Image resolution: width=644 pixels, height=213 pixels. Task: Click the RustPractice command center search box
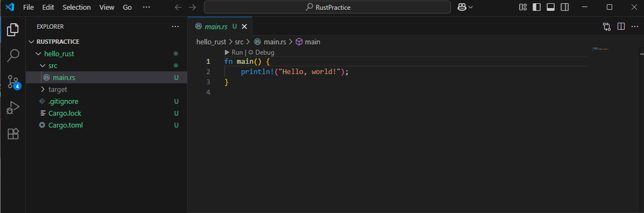click(327, 7)
